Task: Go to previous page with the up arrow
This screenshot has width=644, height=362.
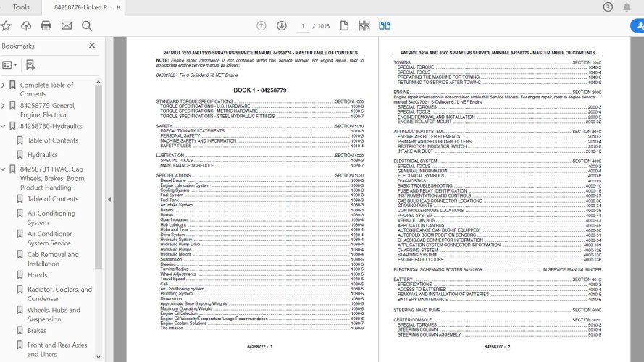Action: [262, 26]
